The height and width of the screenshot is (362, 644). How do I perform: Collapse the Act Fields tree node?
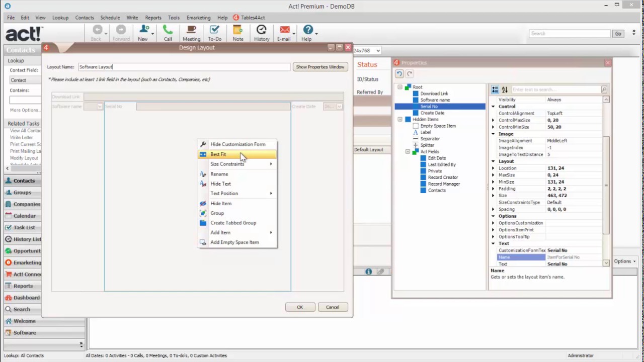click(x=408, y=151)
